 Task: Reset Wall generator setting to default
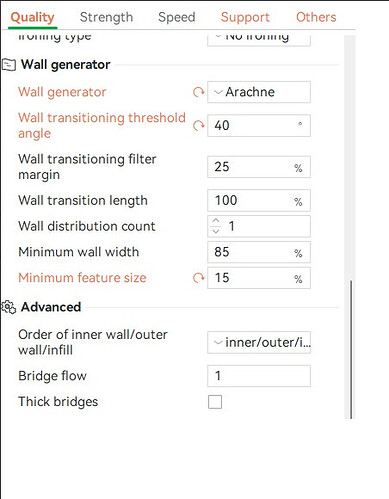pyautogui.click(x=199, y=92)
